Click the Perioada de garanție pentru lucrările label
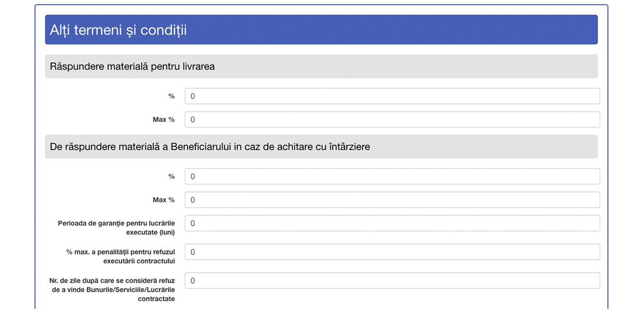Image resolution: width=644 pixels, height=313 pixels. 117,228
